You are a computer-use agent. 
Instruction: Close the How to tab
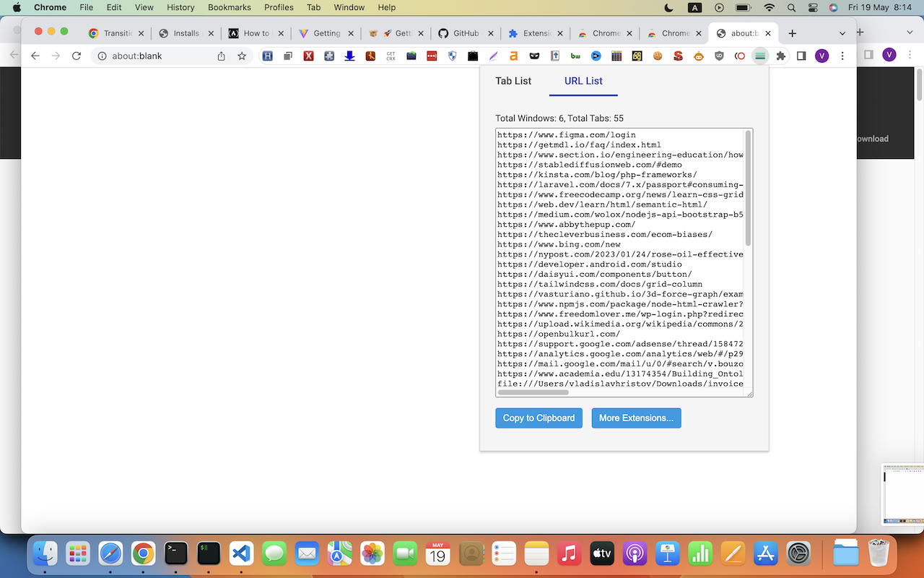click(280, 33)
